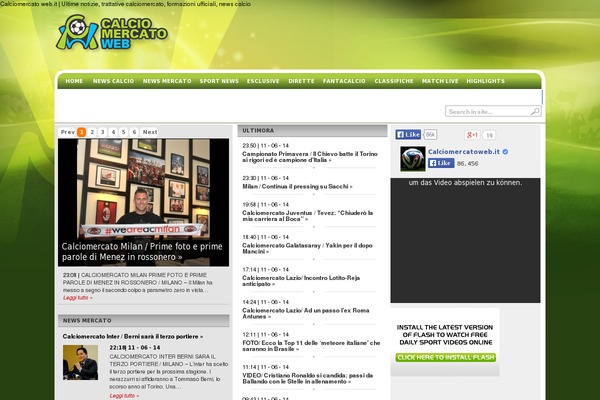Open the NEWS MERCATO menu

pyautogui.click(x=167, y=81)
